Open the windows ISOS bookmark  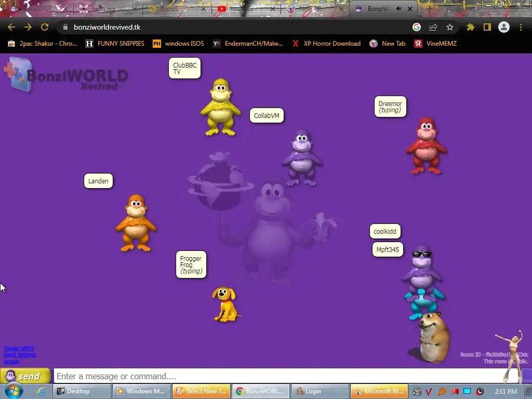click(179, 44)
